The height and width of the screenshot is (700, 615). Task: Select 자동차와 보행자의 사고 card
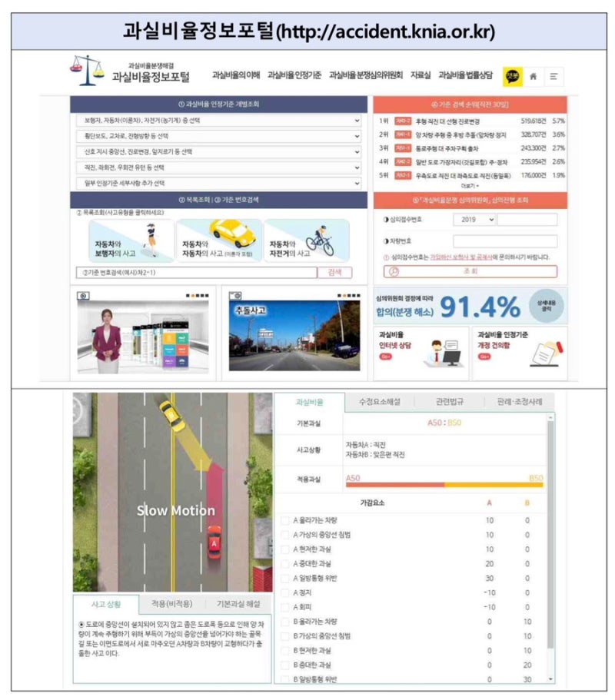point(131,241)
